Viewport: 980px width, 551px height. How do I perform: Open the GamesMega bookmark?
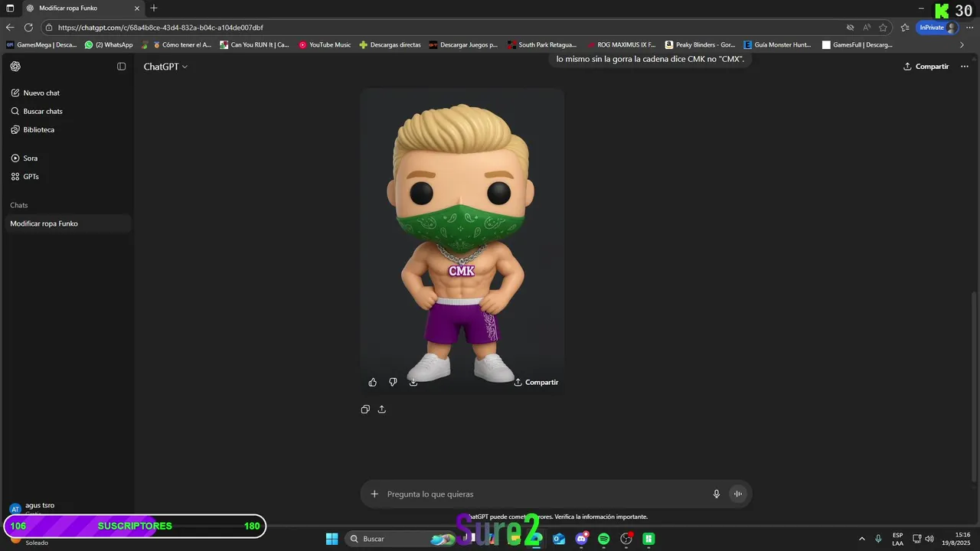[41, 45]
